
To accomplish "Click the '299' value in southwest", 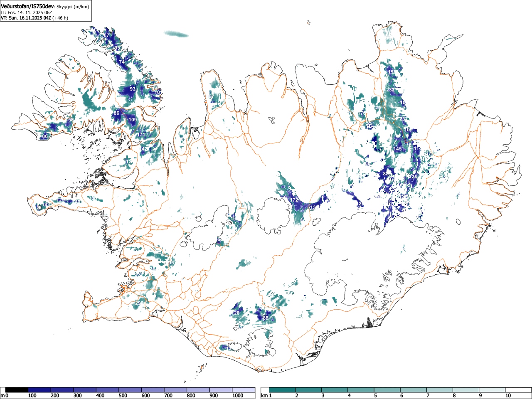I will [139, 303].
